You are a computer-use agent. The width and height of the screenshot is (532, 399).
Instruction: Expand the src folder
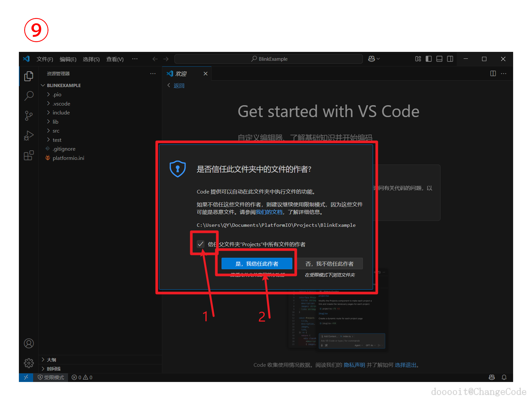point(56,131)
